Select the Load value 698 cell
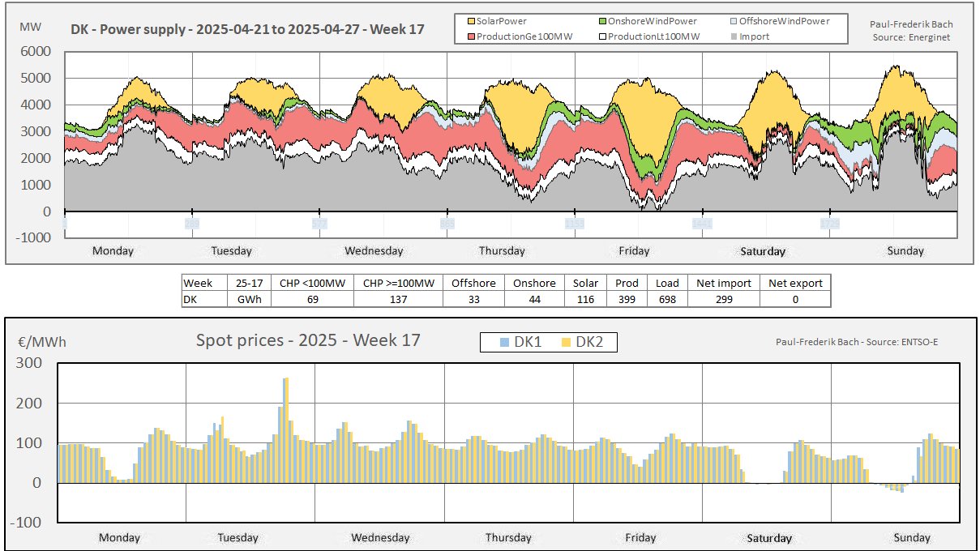Viewport: 980px width, 551px height. click(667, 299)
